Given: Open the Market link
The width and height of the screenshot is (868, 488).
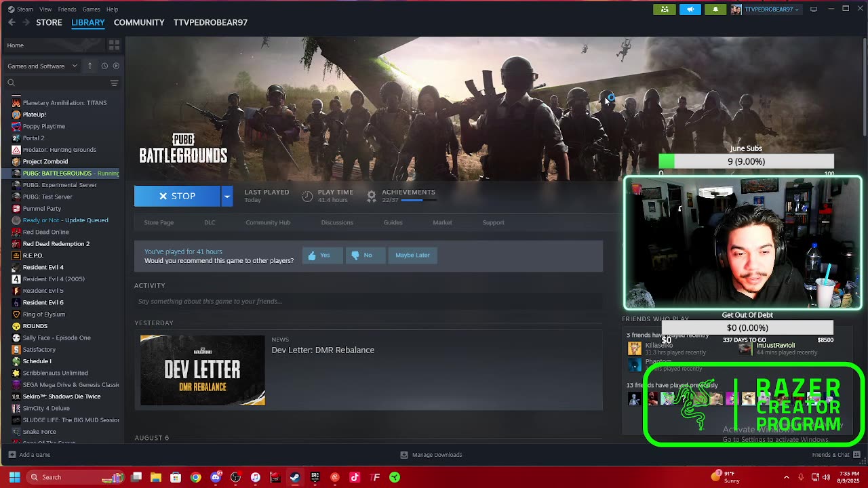Looking at the screenshot, I should 442,222.
